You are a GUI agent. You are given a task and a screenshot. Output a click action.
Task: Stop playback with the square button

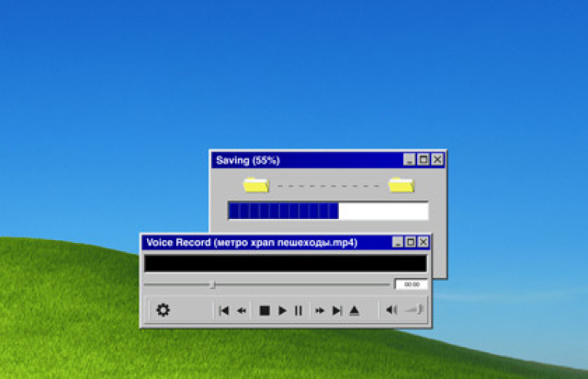tap(265, 311)
